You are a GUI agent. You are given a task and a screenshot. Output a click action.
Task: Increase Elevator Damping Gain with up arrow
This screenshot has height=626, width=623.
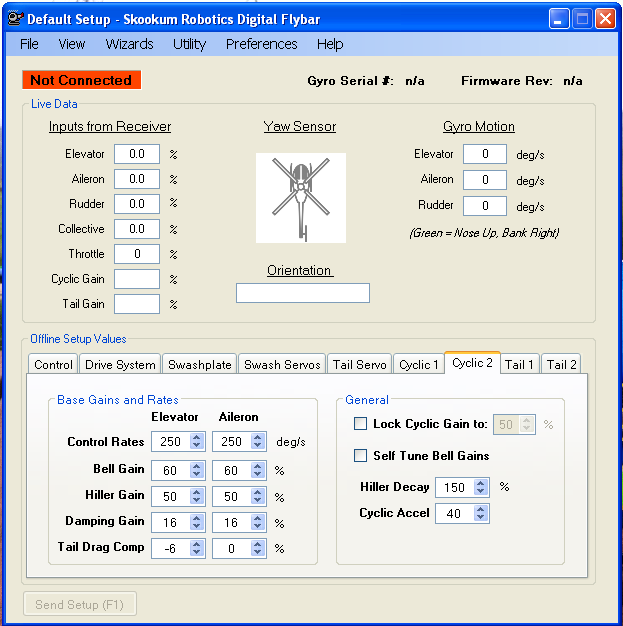pos(196,518)
